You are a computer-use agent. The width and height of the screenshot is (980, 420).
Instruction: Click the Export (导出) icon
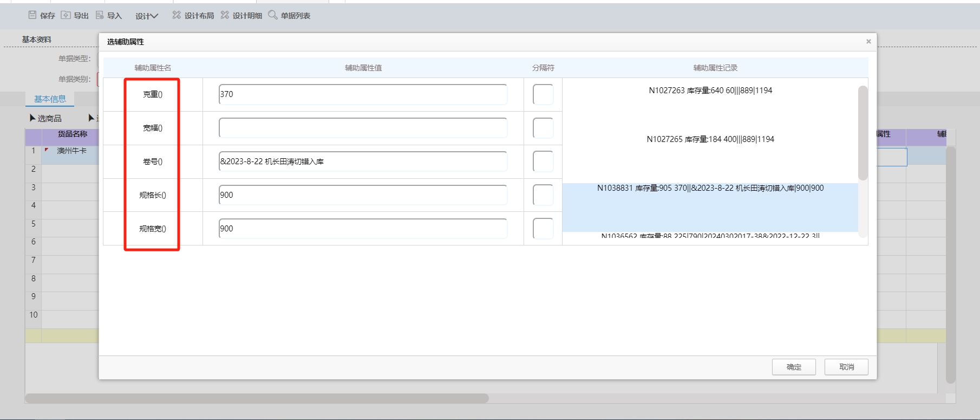pyautogui.click(x=66, y=15)
